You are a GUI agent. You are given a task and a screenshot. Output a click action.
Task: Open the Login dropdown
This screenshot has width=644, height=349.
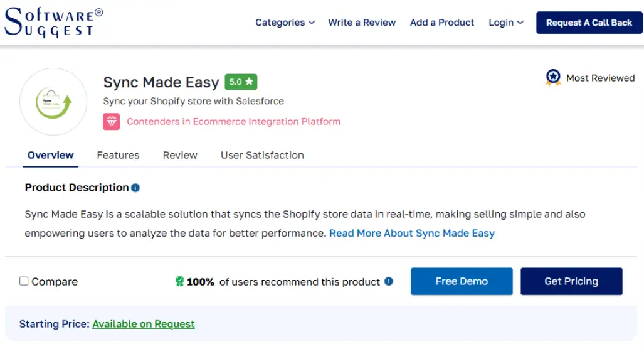[x=505, y=23]
